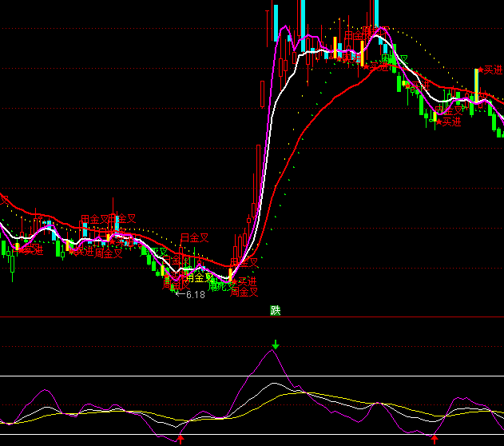Click the green 周死叉 label near the low
The height and width of the screenshot is (446, 504).
(221, 285)
